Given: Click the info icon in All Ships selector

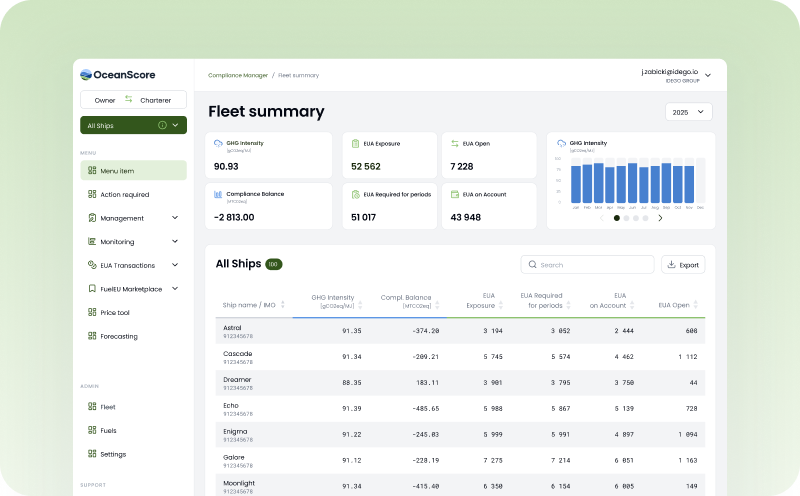Looking at the screenshot, I should click(x=162, y=125).
